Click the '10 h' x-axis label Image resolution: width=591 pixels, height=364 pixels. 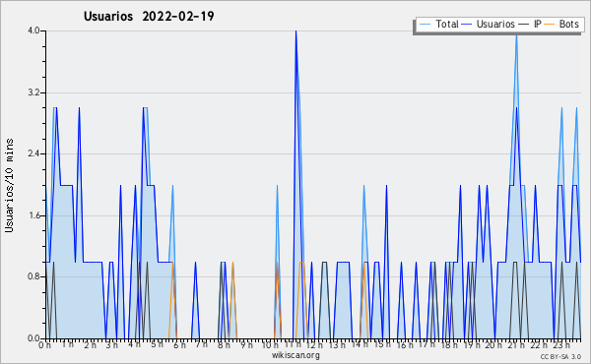click(x=270, y=344)
